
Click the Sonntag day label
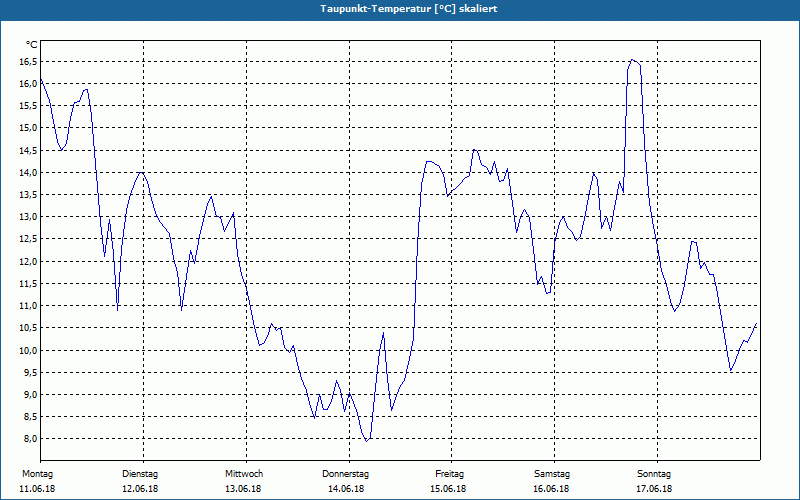654,474
